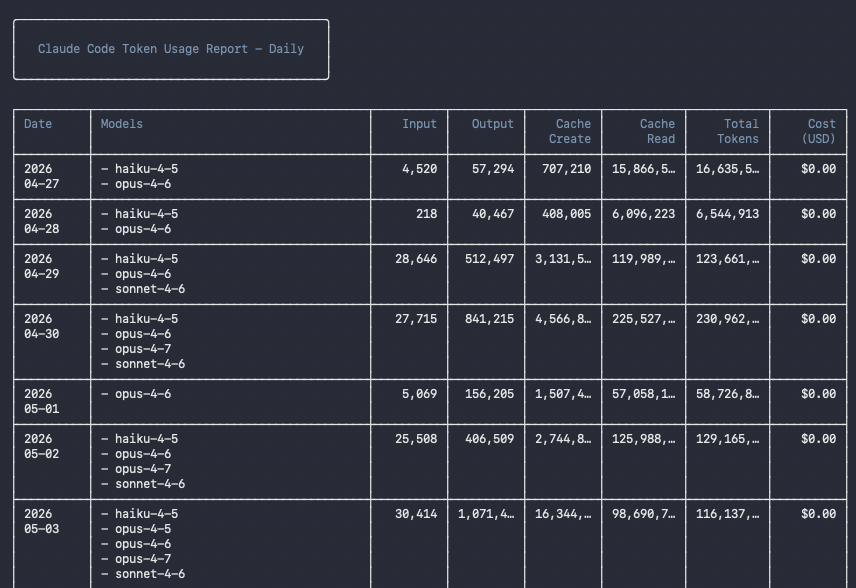The height and width of the screenshot is (588, 856).
Task: Select 'opus-4-7' in the 04-30 row
Action: (x=143, y=349)
